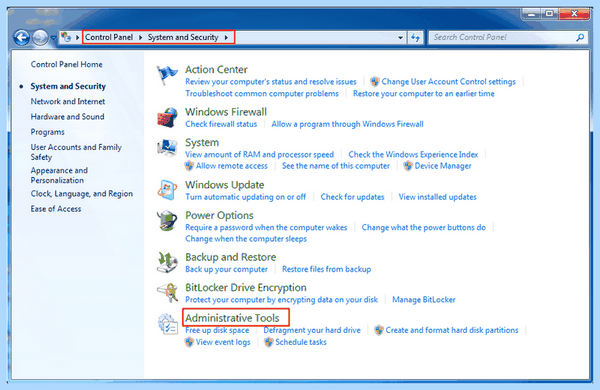Open the System heading link

(x=202, y=142)
